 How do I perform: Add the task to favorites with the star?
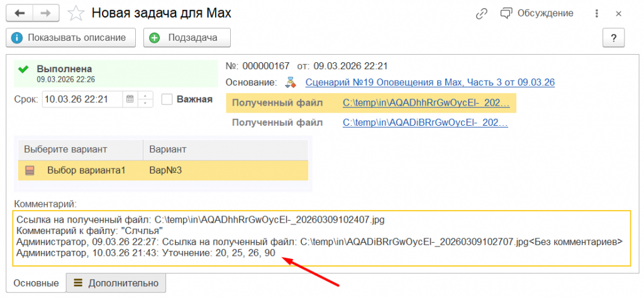[x=76, y=13]
